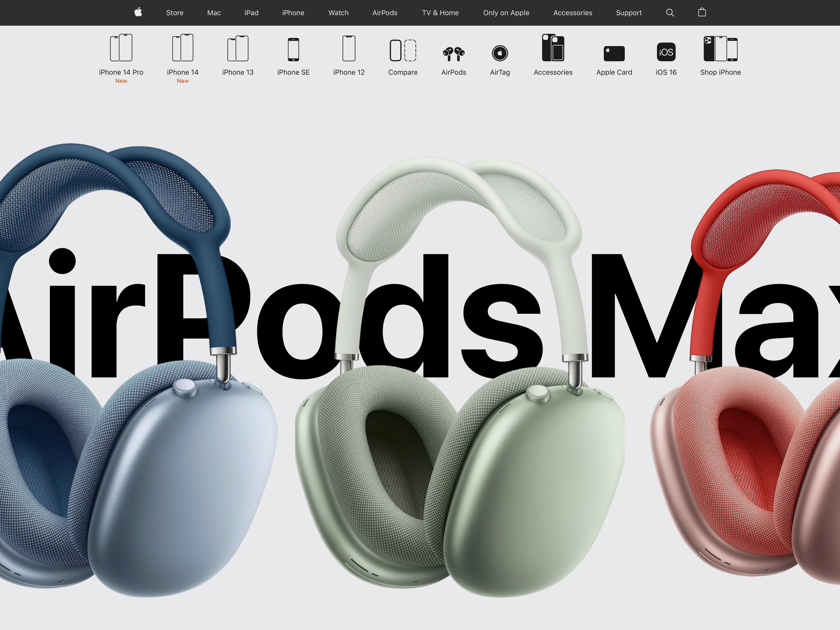Select the iPhone 14 icon
The width and height of the screenshot is (840, 630).
coord(183,48)
